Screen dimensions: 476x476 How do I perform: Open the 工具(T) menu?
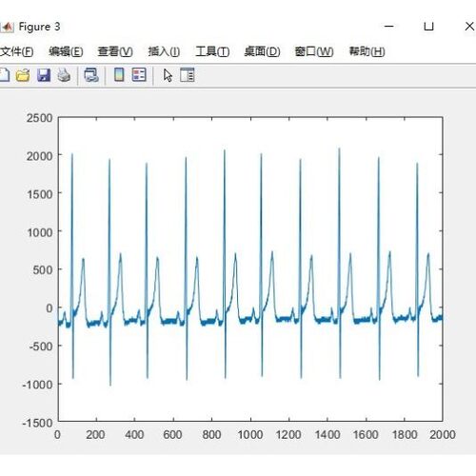point(212,51)
